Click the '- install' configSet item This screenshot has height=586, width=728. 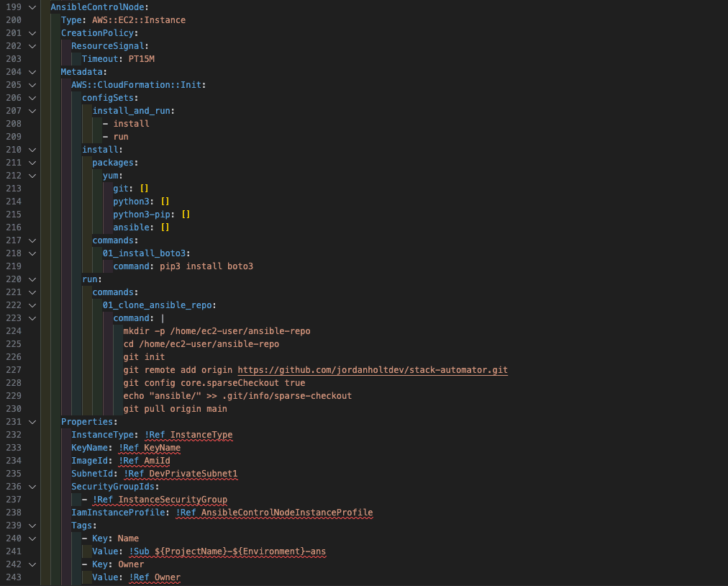126,124
